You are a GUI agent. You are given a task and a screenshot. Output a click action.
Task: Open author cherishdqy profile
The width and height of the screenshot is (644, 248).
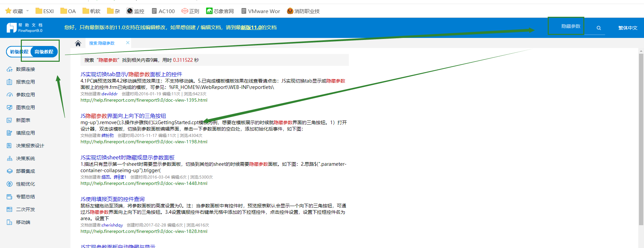(x=112, y=225)
